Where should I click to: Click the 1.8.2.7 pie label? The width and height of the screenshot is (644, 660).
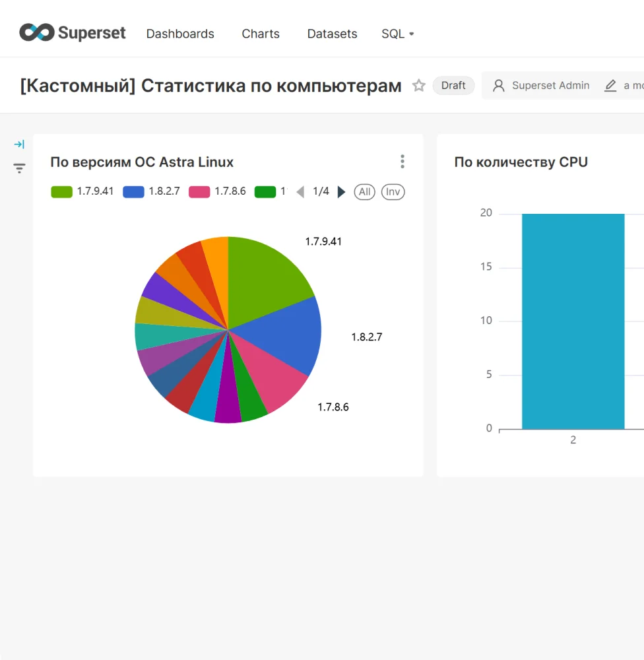tap(367, 337)
